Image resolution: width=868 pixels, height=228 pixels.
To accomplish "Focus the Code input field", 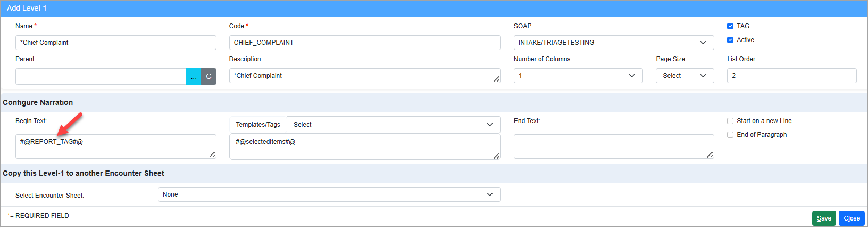I will [364, 43].
